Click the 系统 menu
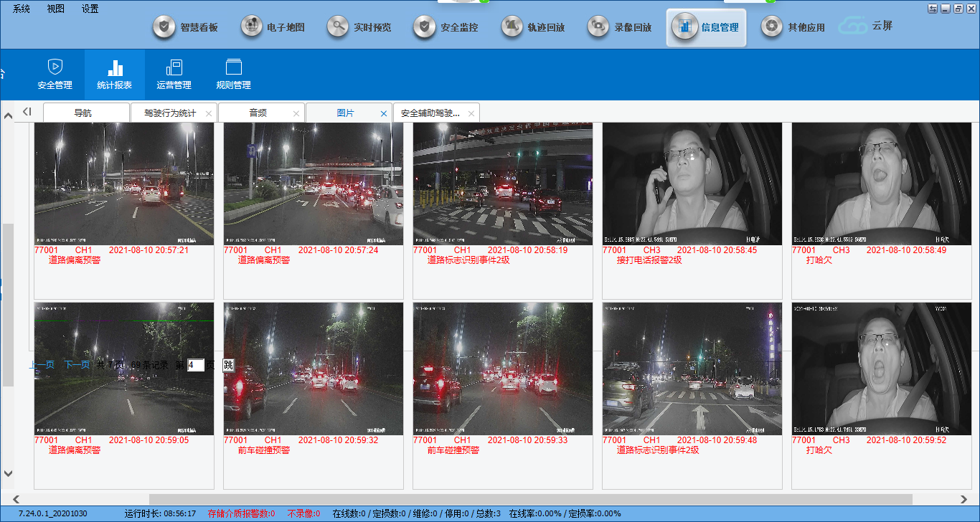The height and width of the screenshot is (522, 980). click(22, 9)
